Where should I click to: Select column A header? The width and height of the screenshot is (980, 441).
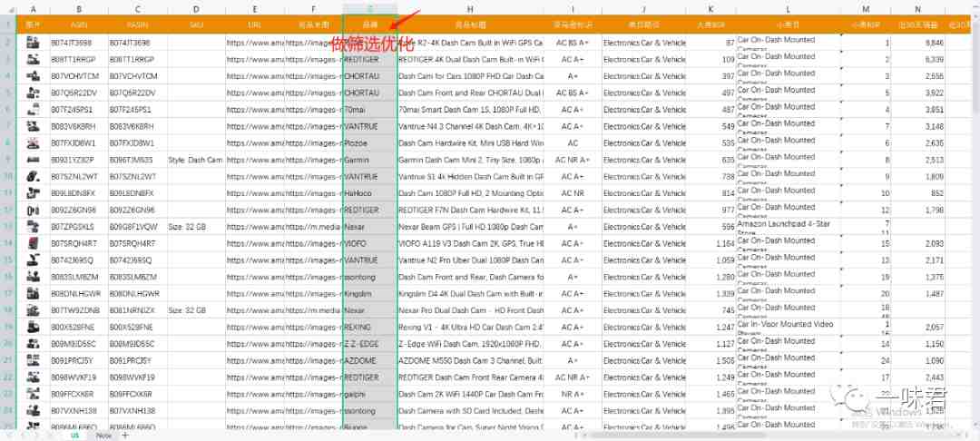coord(34,9)
